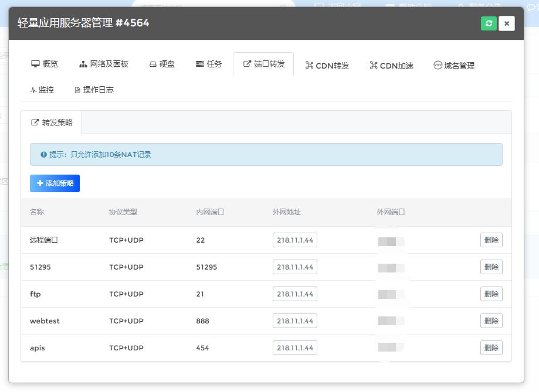The height and width of the screenshot is (392, 539).
Task: Open the 域名管理 tab
Action: click(x=454, y=66)
